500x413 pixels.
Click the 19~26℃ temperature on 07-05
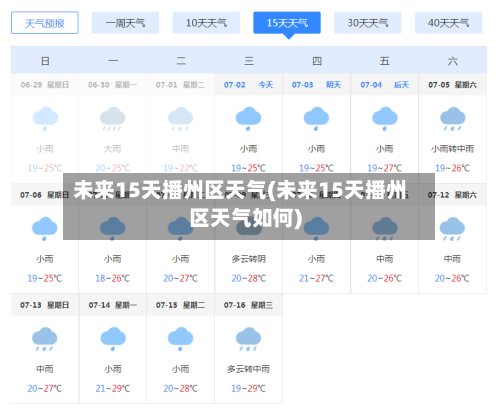[x=452, y=168]
